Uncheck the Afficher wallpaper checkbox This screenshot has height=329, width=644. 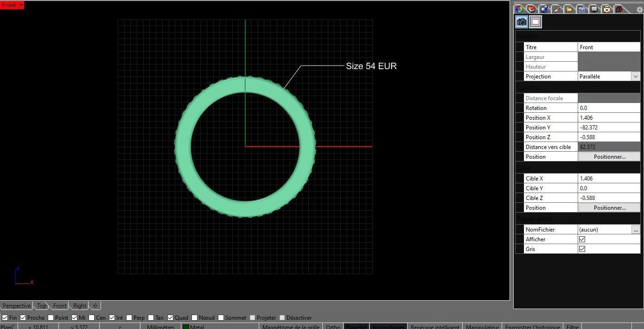582,239
